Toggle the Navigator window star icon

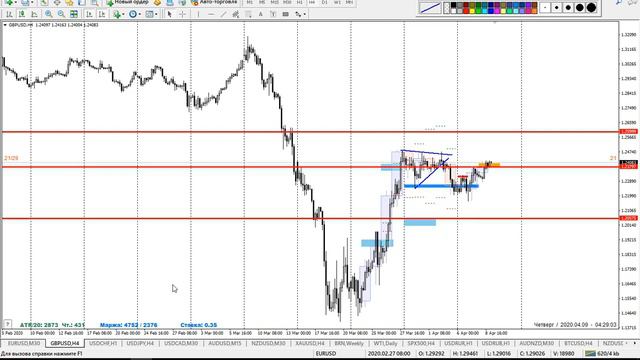click(69, 2)
